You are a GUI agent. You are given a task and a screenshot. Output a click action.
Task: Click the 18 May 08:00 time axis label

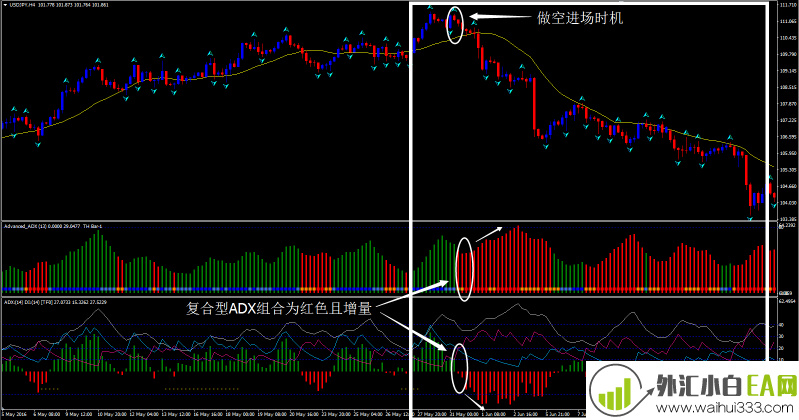(x=240, y=414)
